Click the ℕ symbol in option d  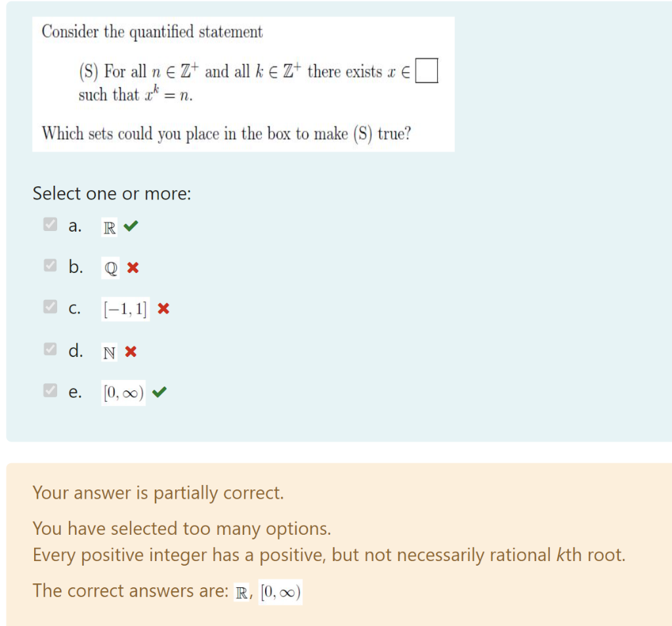109,351
